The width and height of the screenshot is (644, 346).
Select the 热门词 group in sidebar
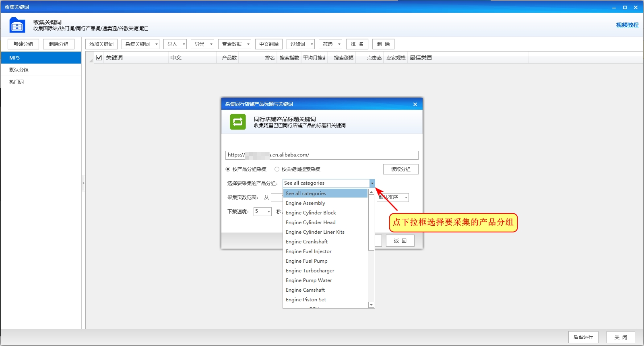click(41, 82)
